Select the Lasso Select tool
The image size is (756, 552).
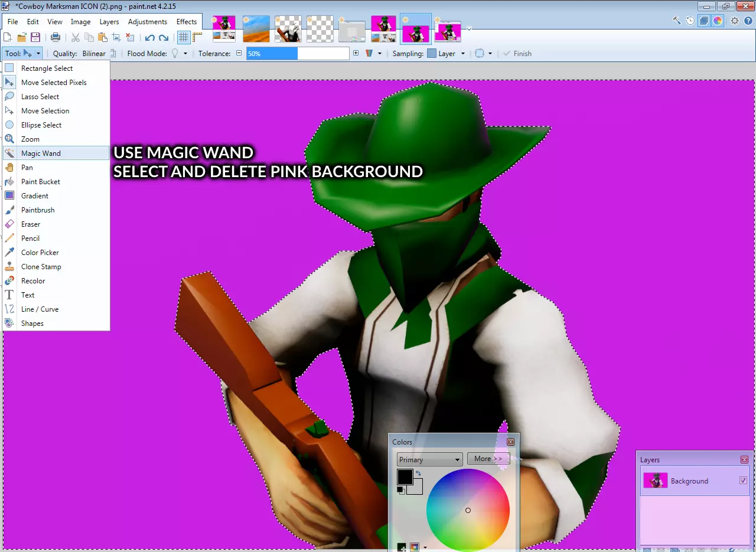pyautogui.click(x=56, y=97)
